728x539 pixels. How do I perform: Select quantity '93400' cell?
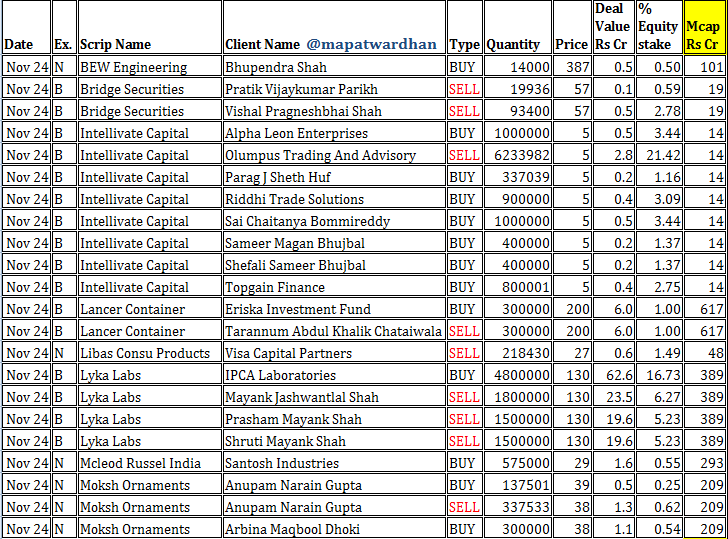(518, 111)
